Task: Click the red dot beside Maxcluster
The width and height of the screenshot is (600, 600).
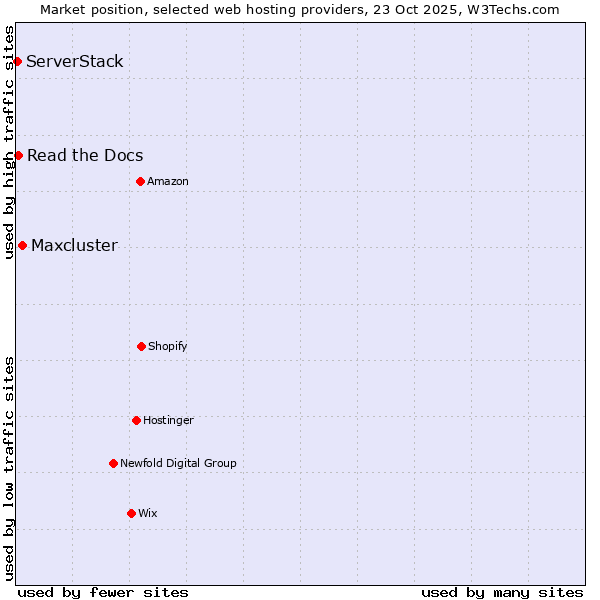Action: point(22,246)
